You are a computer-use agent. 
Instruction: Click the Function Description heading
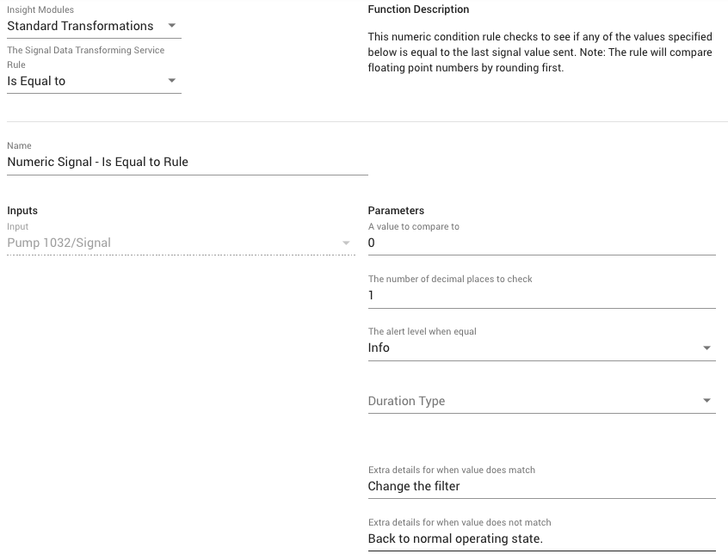click(418, 9)
